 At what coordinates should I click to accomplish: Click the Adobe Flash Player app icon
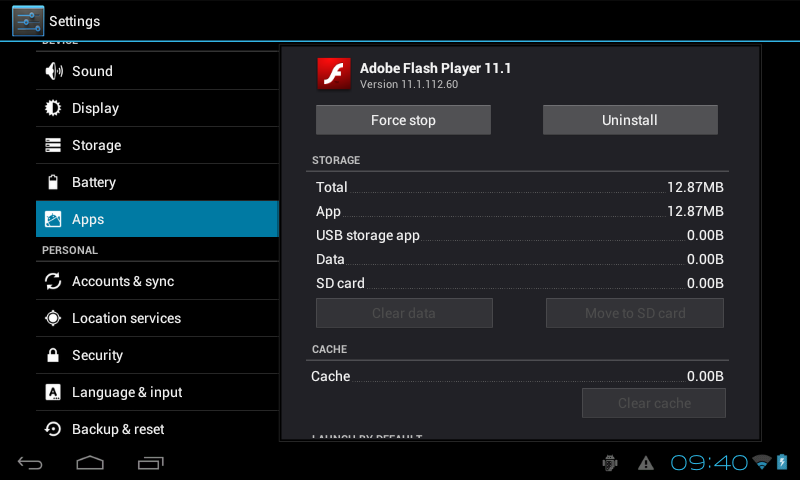(x=334, y=74)
